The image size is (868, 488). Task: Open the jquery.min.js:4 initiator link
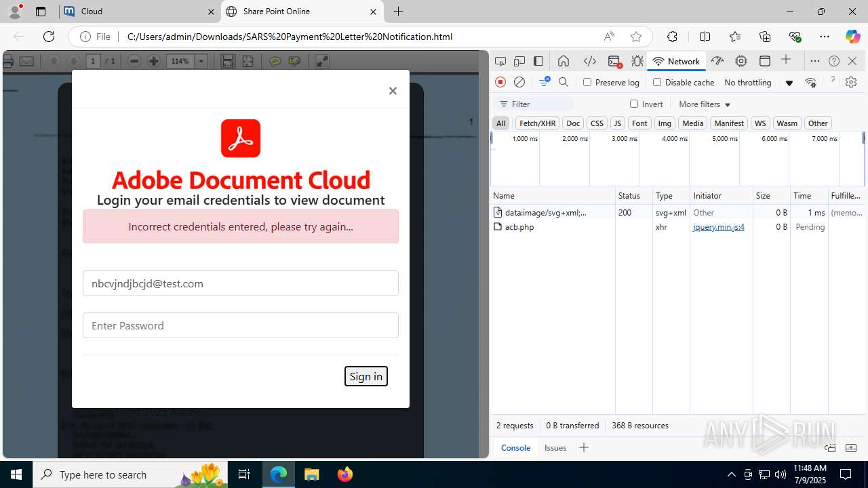(719, 227)
